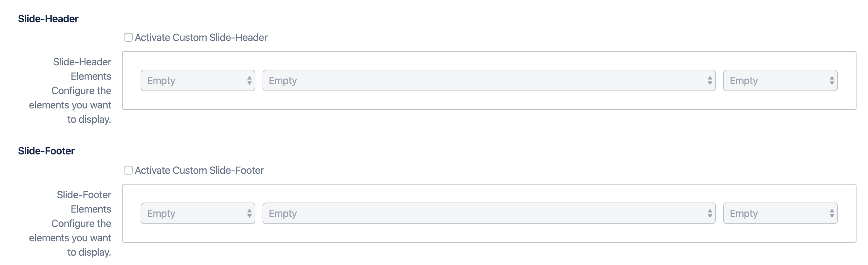Click the stepper arrows on the left Slide-Footer dropdown
868x265 pixels.
point(249,213)
